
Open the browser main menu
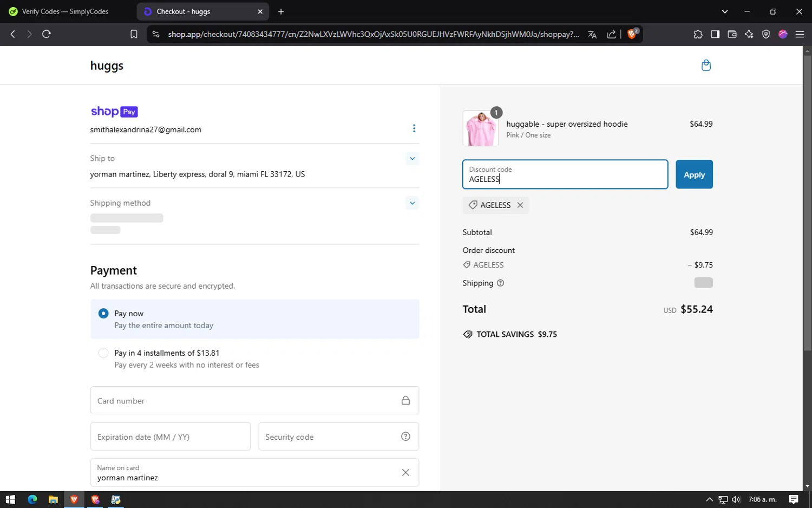tap(800, 34)
